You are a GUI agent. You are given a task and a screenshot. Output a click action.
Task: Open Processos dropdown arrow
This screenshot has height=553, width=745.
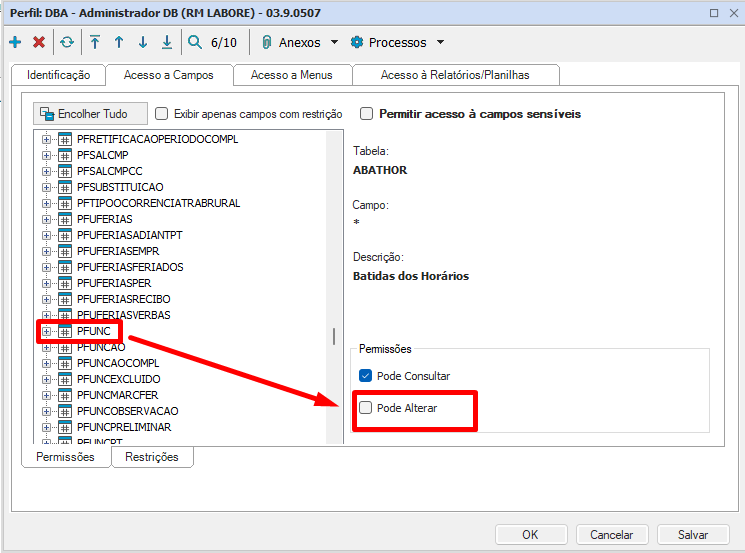point(440,42)
